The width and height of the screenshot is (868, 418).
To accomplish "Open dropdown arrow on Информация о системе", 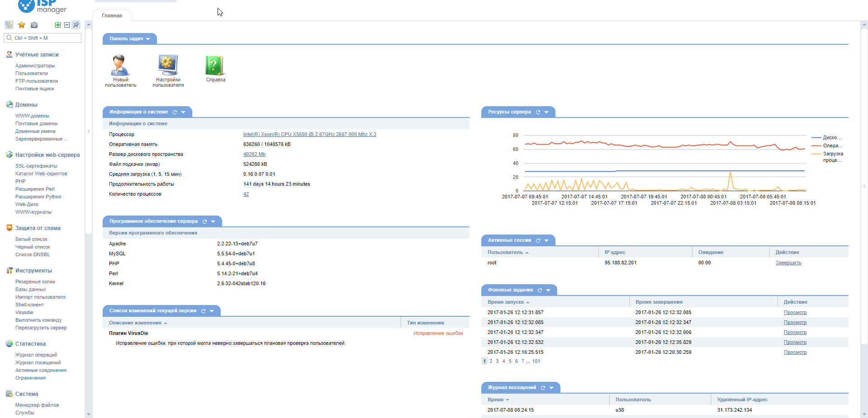I will coord(183,112).
